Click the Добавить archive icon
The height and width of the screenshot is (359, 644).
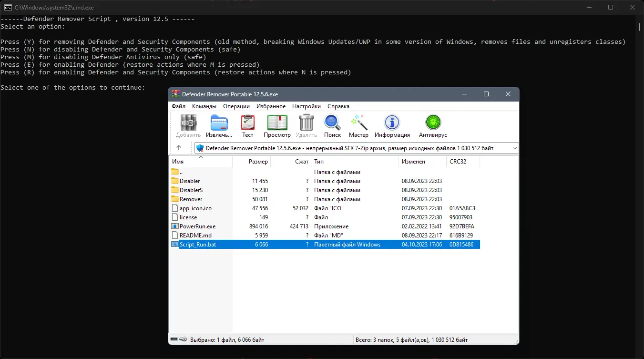188,126
